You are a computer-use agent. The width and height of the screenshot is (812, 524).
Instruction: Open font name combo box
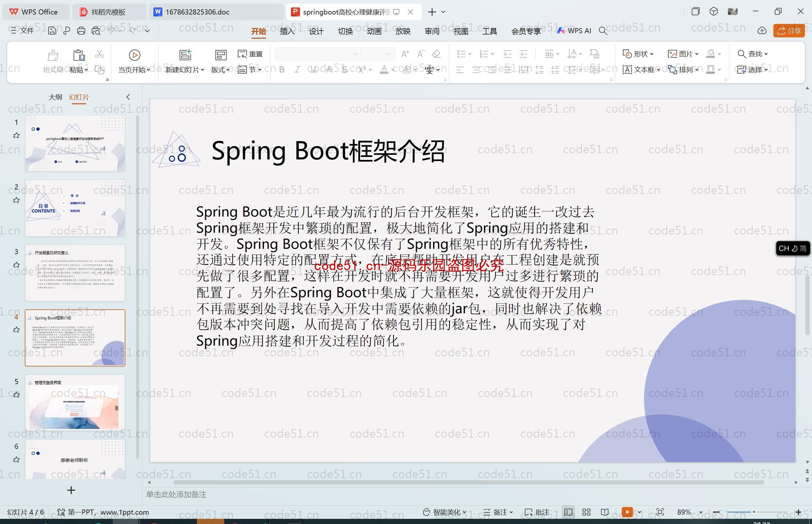[317, 54]
